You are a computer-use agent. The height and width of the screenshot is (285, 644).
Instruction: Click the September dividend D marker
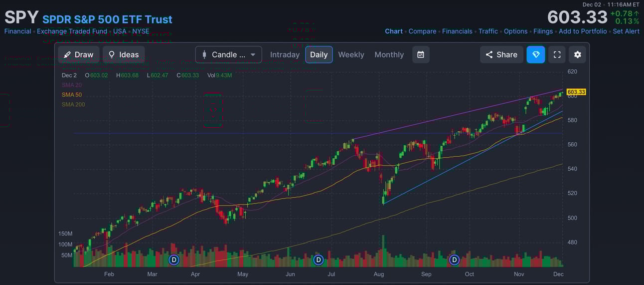pos(454,260)
